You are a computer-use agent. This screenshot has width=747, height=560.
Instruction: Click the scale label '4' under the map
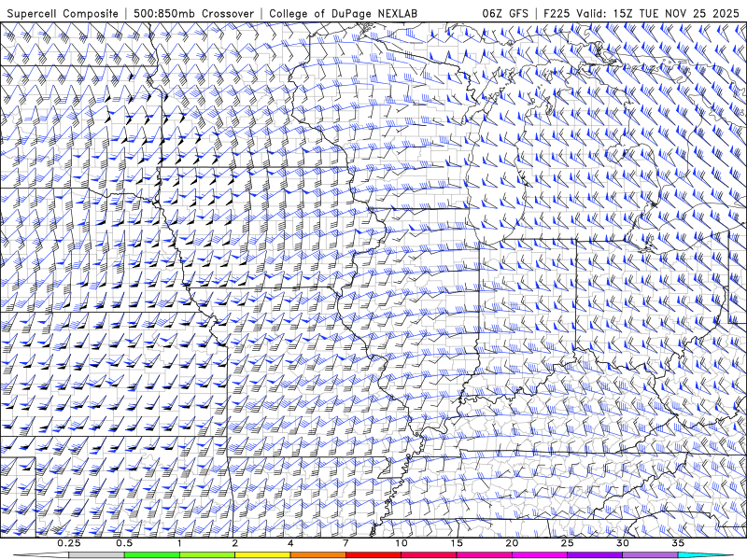tap(290, 543)
